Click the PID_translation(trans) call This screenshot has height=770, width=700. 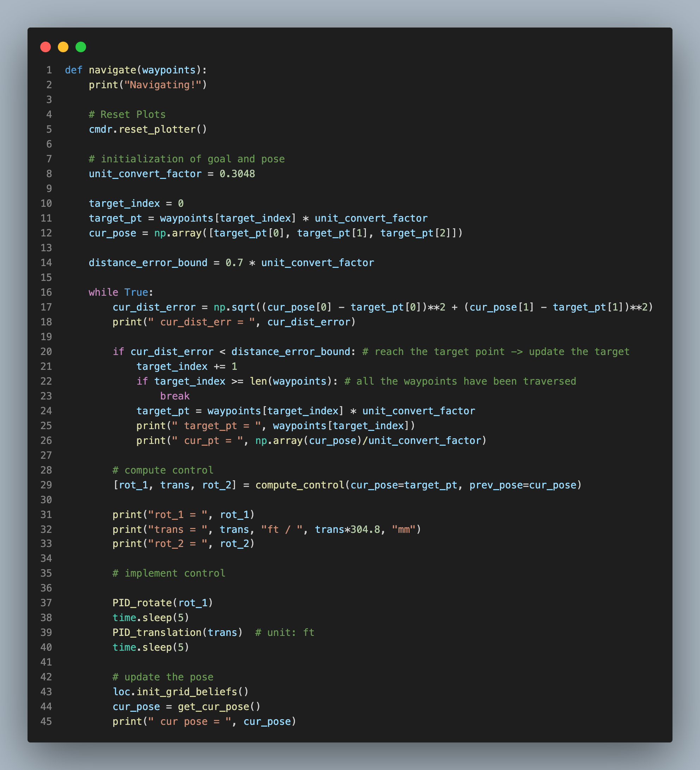click(177, 633)
